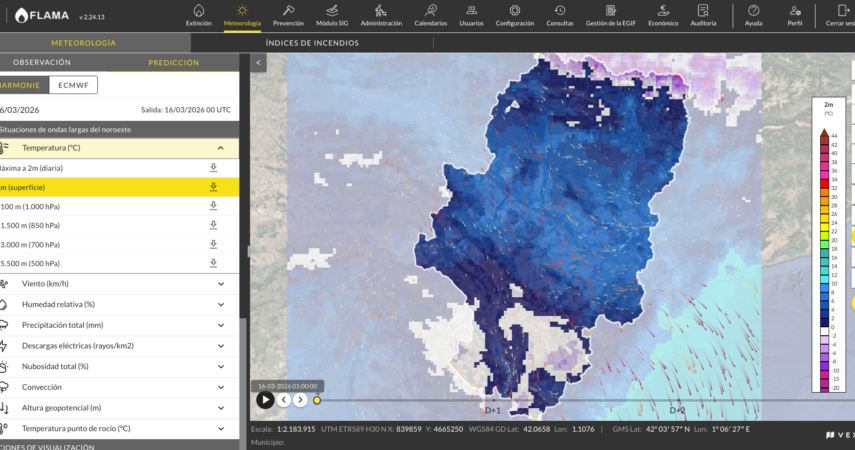Click the yellow timeline slider handle
Viewport: 855px width, 450px height.
click(x=317, y=401)
